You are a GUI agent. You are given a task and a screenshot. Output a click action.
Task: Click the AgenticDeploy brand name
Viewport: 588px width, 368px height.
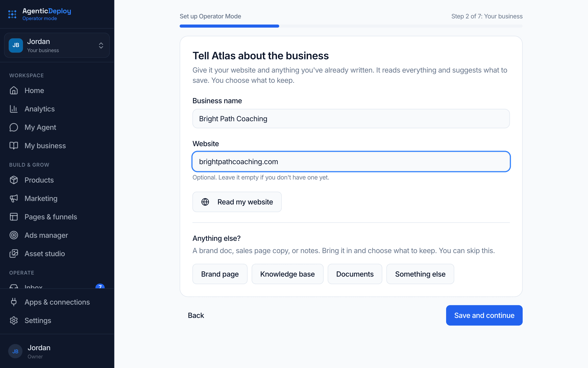click(47, 11)
